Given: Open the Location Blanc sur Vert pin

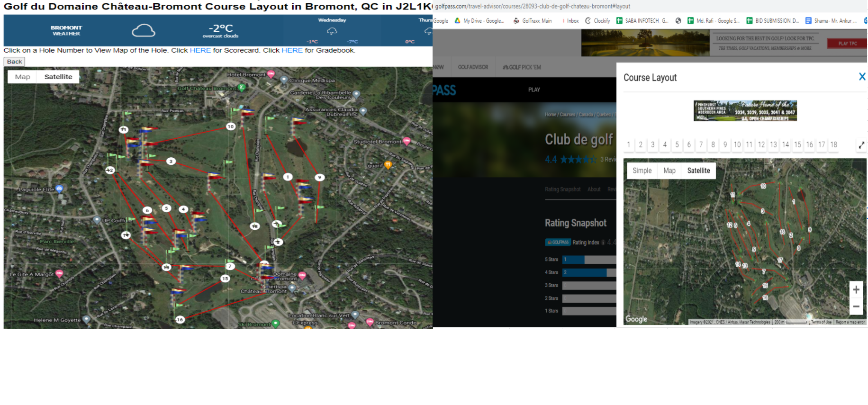Looking at the screenshot, I should tap(355, 315).
